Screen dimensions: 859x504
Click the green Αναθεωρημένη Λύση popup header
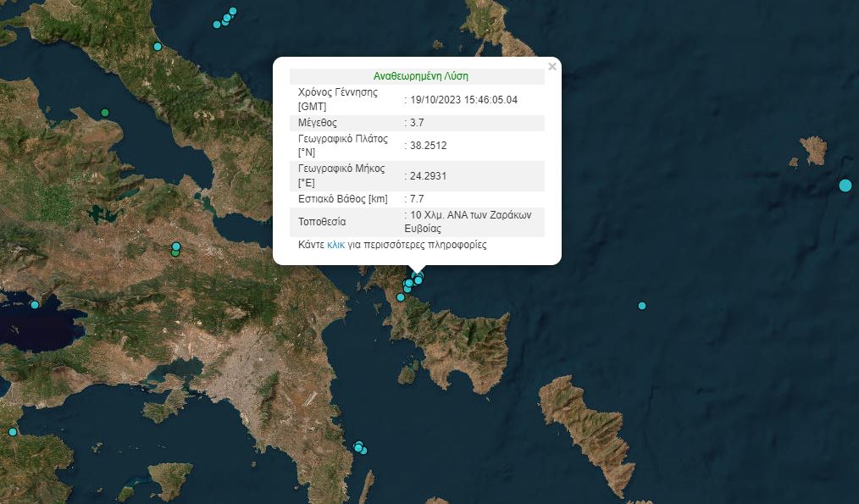point(421,76)
